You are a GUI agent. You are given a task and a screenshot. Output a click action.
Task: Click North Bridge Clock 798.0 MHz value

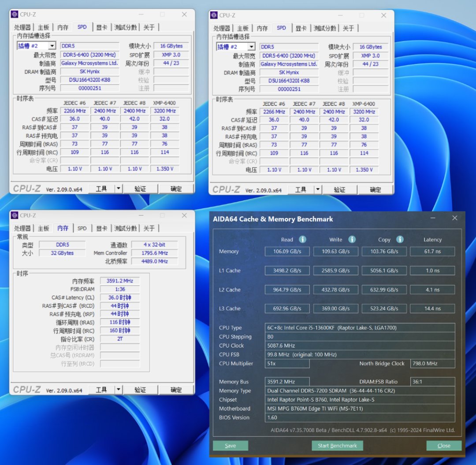click(432, 363)
